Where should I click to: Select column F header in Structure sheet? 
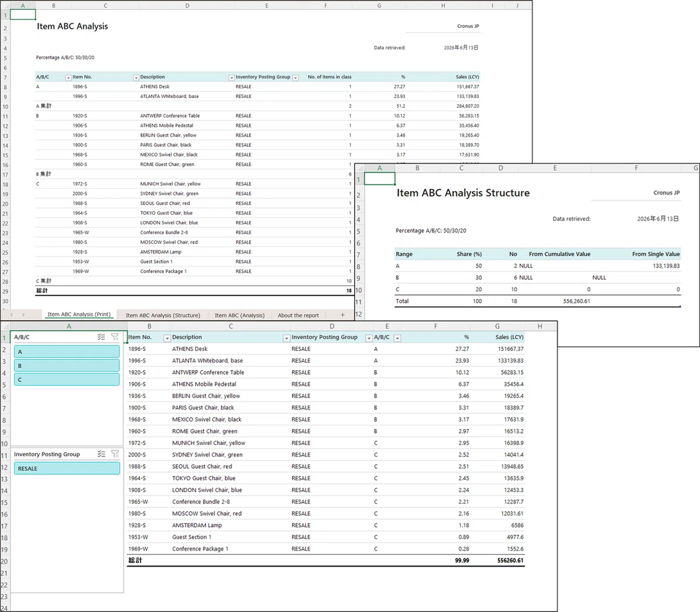(636, 168)
